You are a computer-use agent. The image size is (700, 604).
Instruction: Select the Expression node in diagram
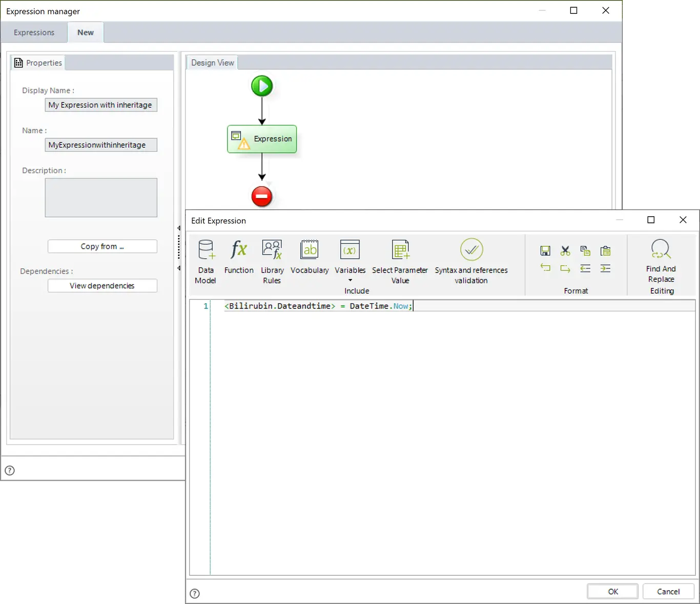click(262, 139)
